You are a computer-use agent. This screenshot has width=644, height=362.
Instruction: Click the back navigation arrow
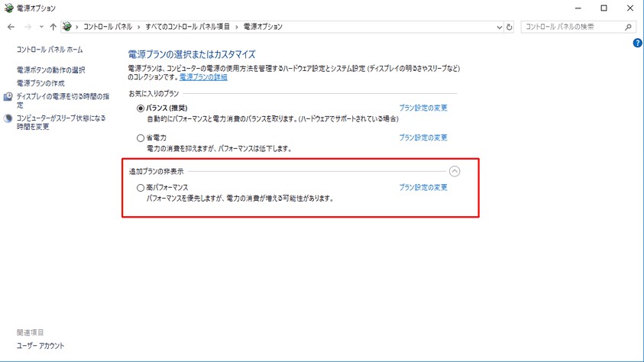click(11, 27)
